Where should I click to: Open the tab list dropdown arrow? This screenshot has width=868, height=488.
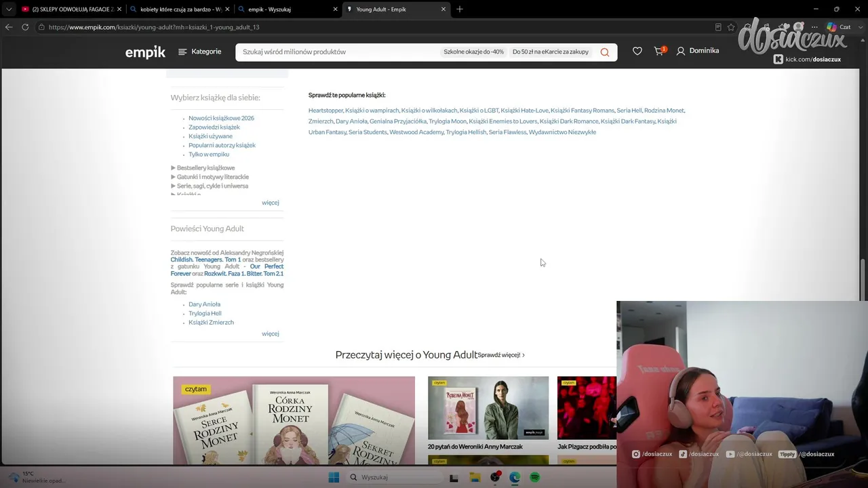8,9
